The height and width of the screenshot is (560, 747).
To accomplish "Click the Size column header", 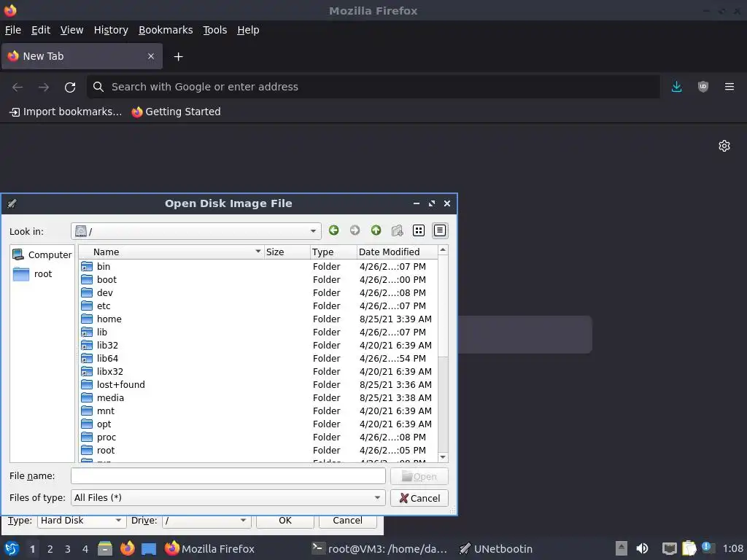I will [287, 252].
